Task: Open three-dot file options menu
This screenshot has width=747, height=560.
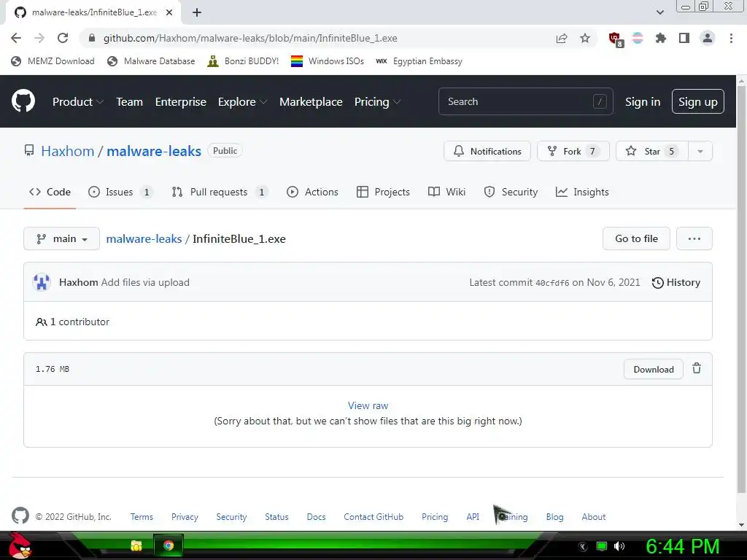Action: pos(694,238)
